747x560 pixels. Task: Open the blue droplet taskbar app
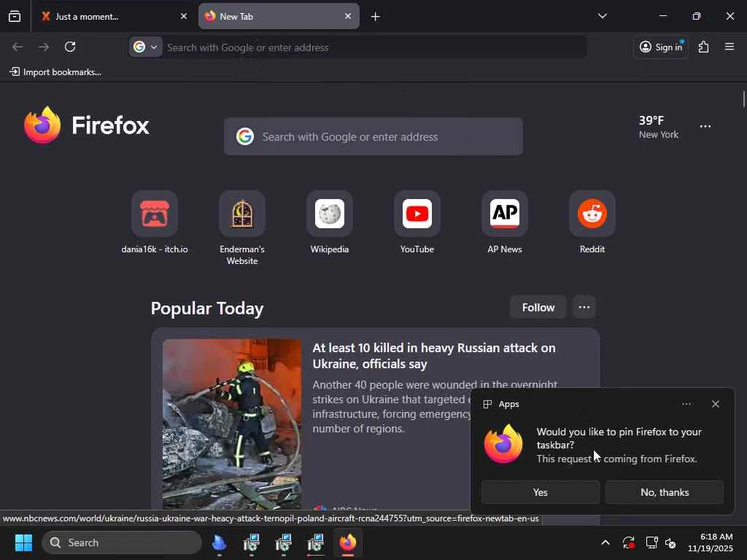pos(219,542)
